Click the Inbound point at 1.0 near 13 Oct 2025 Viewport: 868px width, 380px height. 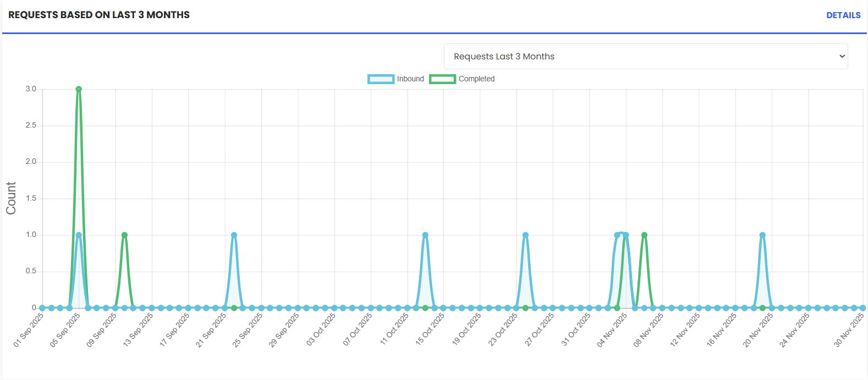[x=425, y=235]
